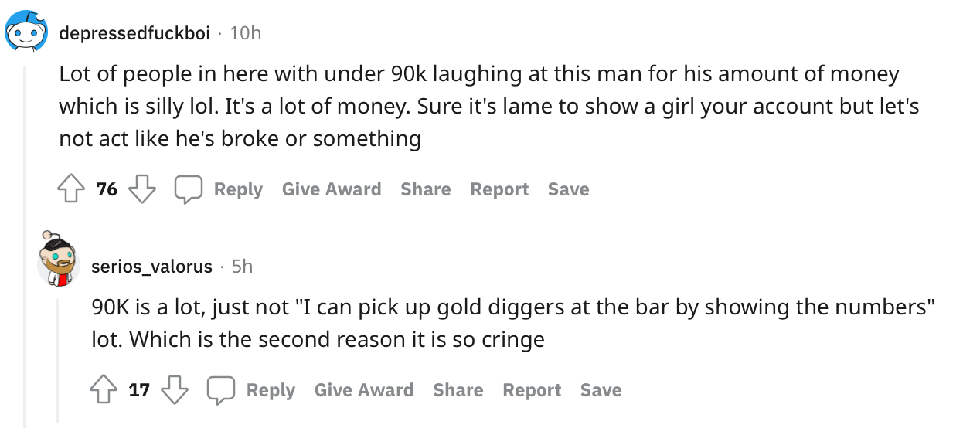Downvote serios_valorus's reply
This screenshot has width=980, height=428.
point(175,390)
